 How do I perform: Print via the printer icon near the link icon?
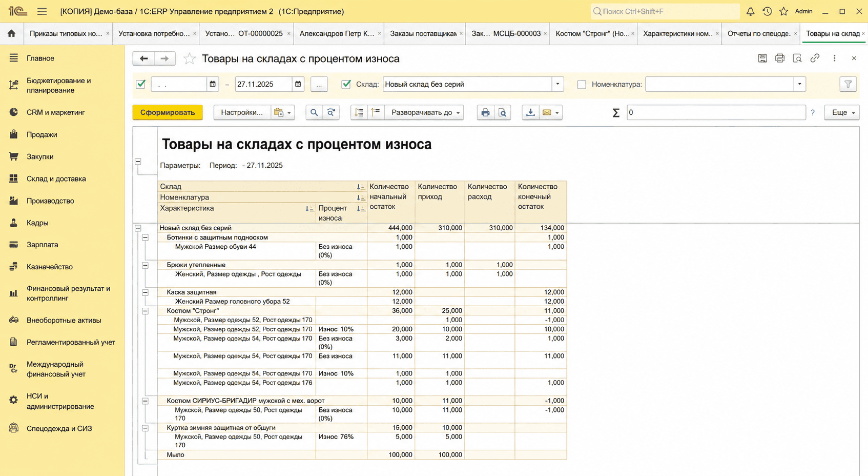(x=780, y=58)
